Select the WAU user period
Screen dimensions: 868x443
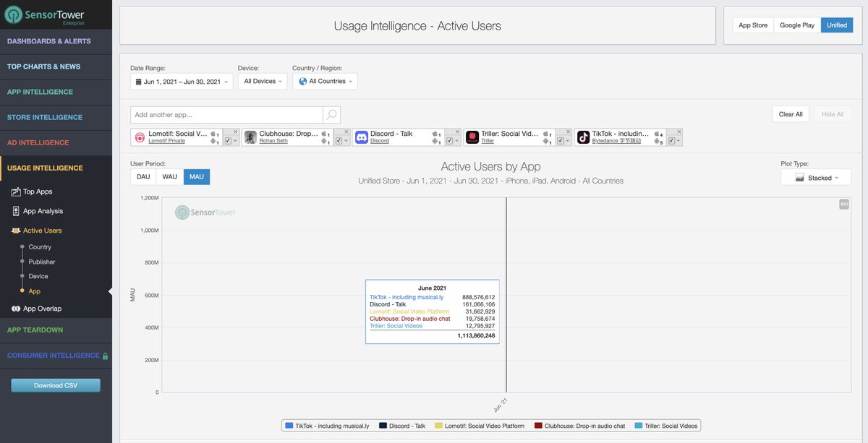click(170, 177)
